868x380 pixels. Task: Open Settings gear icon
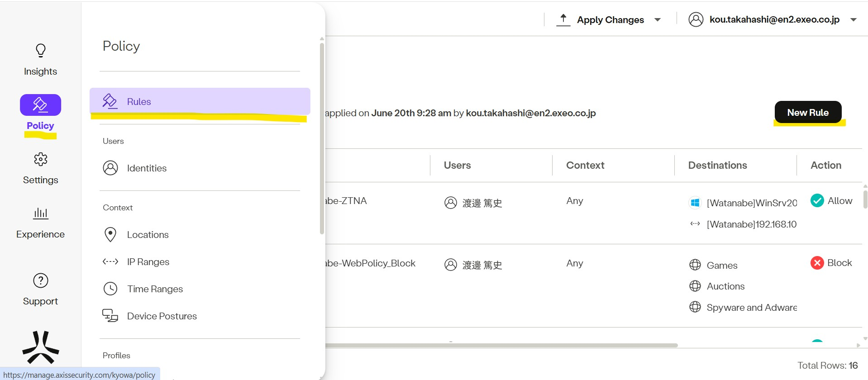point(40,159)
